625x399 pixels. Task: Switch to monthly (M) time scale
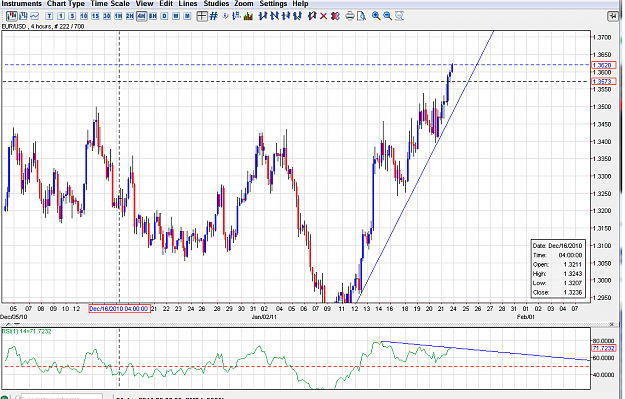click(x=187, y=16)
